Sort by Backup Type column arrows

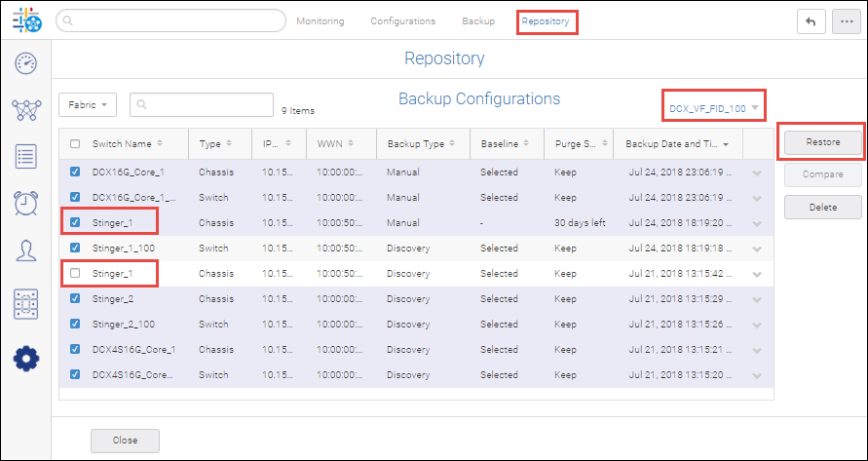(452, 143)
